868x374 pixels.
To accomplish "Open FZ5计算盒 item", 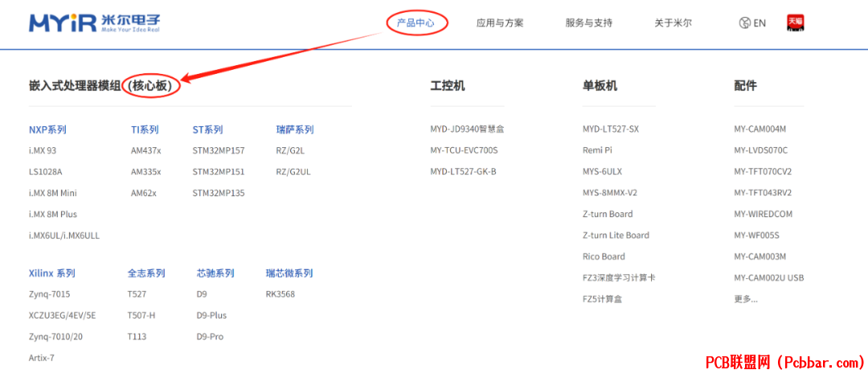I will pyautogui.click(x=602, y=299).
